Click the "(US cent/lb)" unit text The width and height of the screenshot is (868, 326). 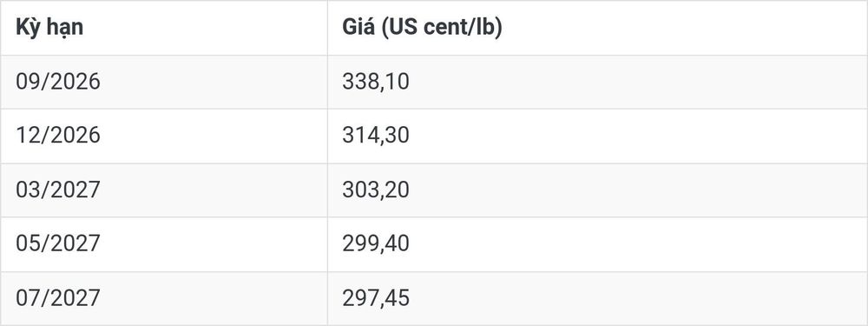(442, 28)
